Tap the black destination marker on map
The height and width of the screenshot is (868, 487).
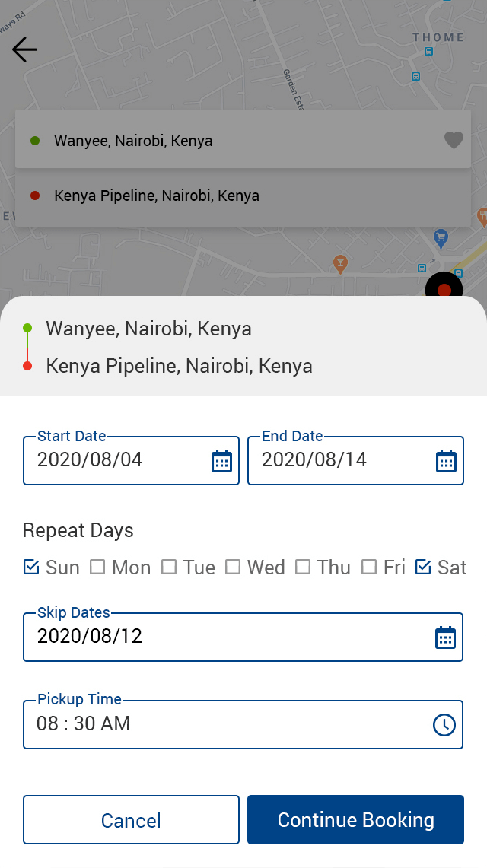(x=444, y=289)
